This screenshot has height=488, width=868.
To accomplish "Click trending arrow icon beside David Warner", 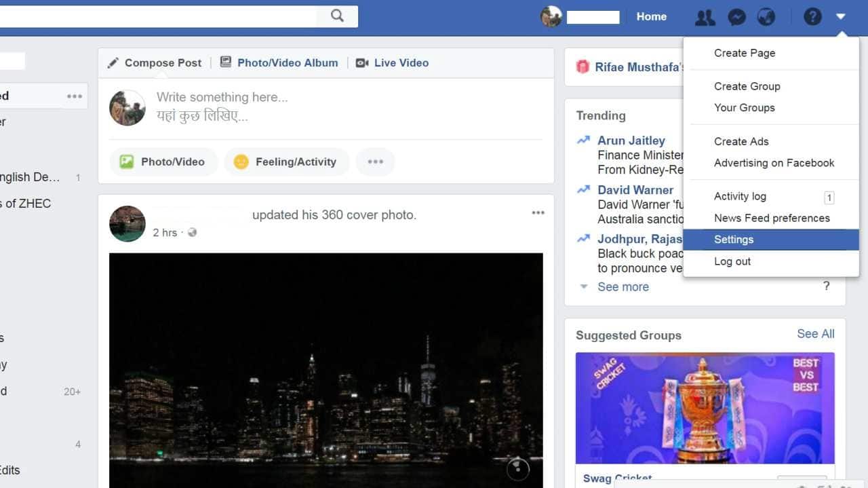I will [583, 190].
